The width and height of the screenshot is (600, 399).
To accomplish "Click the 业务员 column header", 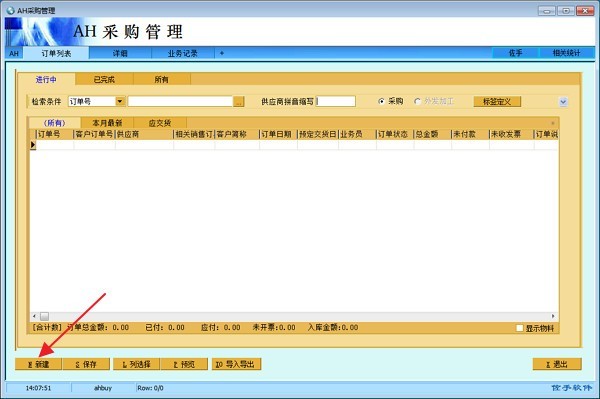I will (357, 134).
